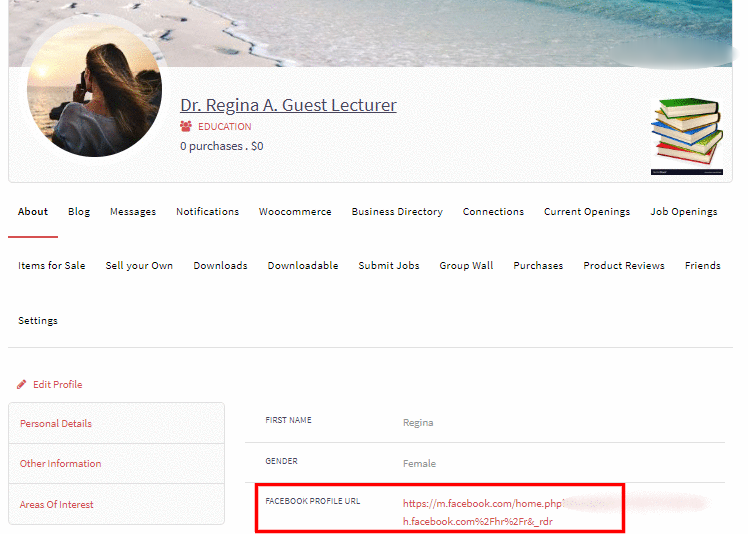Click the Edit Profile link
This screenshot has height=534, width=748.
57,385
